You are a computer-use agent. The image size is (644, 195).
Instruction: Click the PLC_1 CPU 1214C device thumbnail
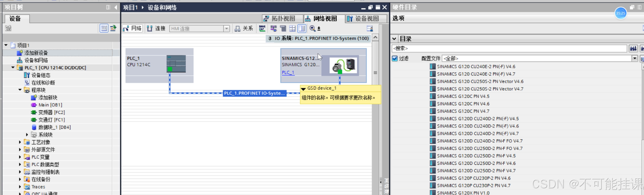[x=176, y=63]
